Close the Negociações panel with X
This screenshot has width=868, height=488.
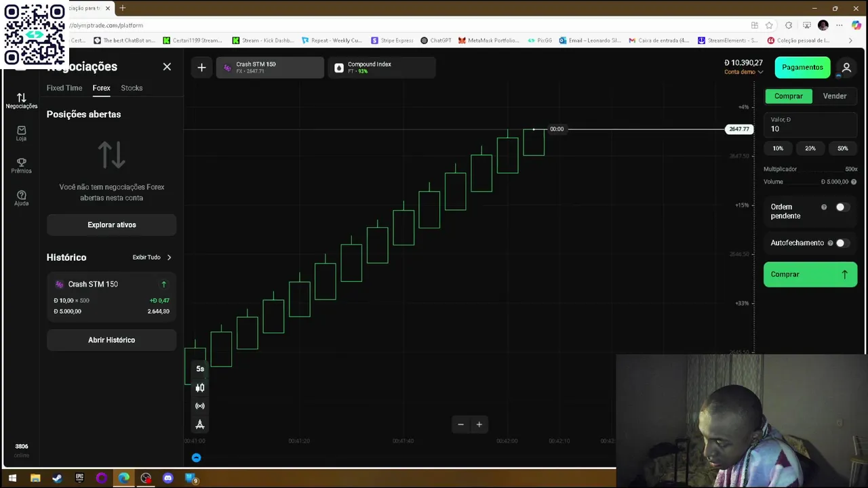point(167,66)
